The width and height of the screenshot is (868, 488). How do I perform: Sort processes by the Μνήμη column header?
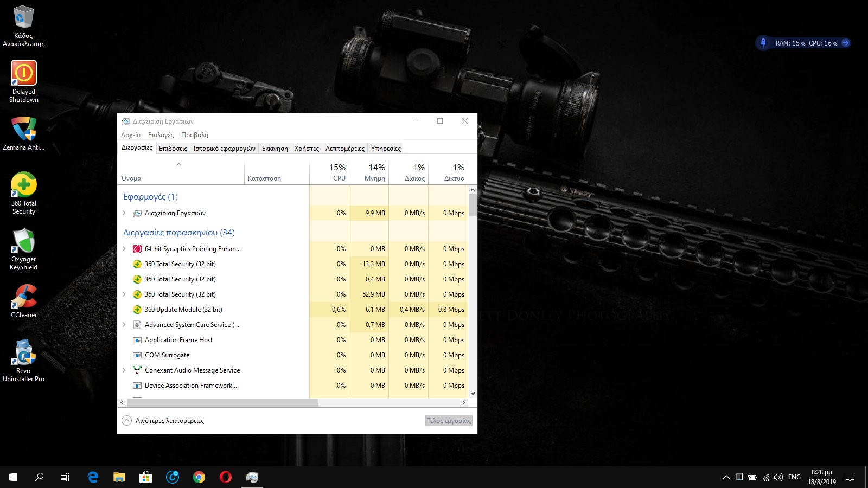(x=369, y=173)
